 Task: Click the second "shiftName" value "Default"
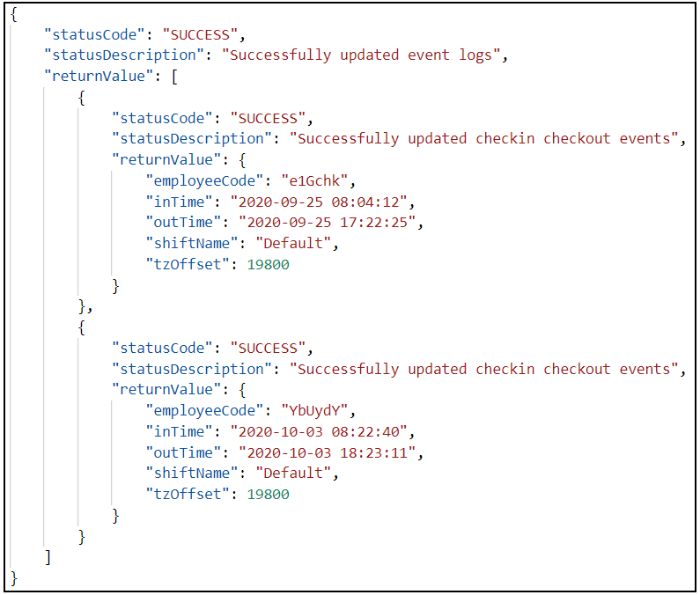click(x=293, y=474)
